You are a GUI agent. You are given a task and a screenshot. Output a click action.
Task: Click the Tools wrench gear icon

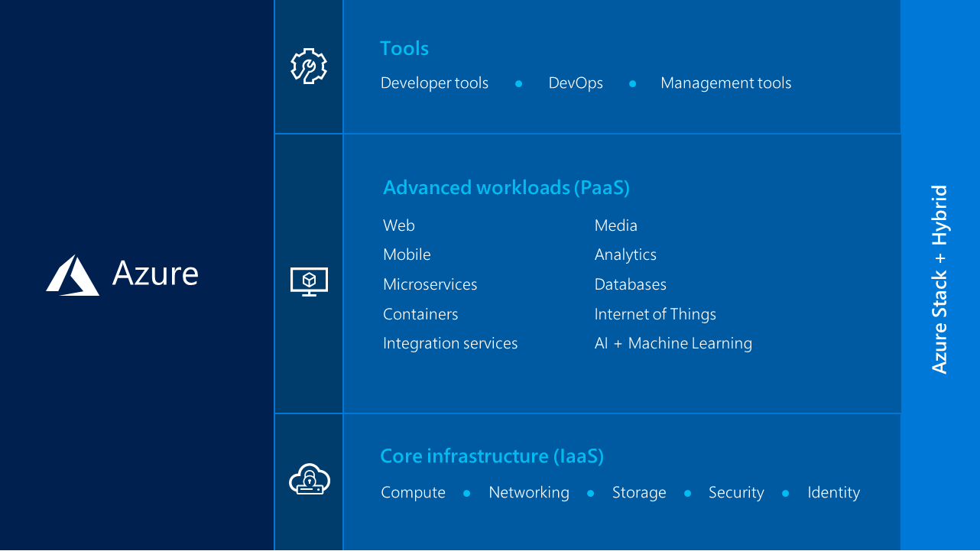point(309,66)
